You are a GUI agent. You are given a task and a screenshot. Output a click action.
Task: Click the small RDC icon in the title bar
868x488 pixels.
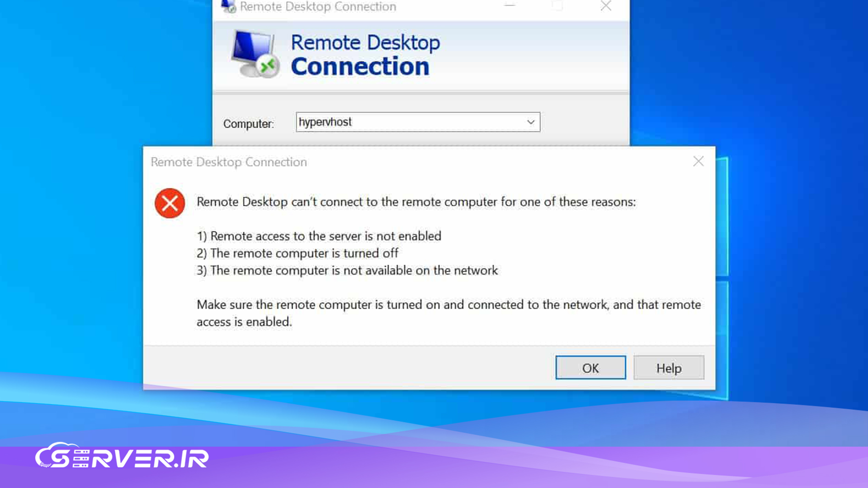pos(228,6)
